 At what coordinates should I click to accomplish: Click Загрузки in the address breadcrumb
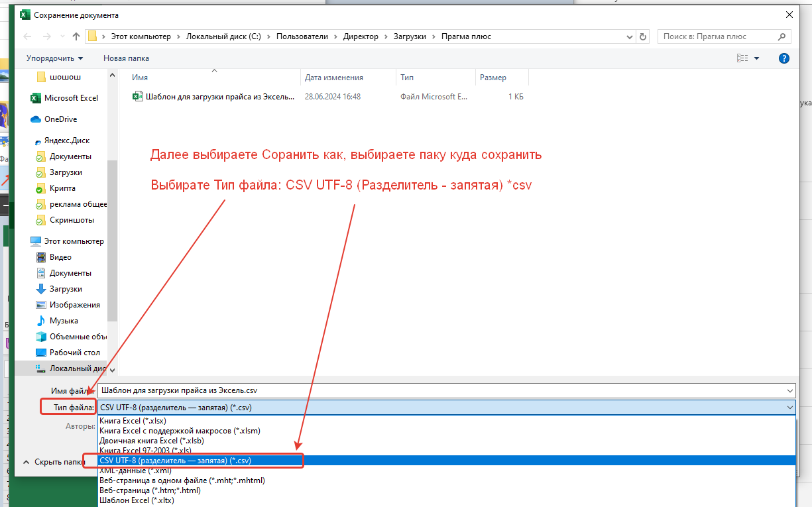point(410,36)
